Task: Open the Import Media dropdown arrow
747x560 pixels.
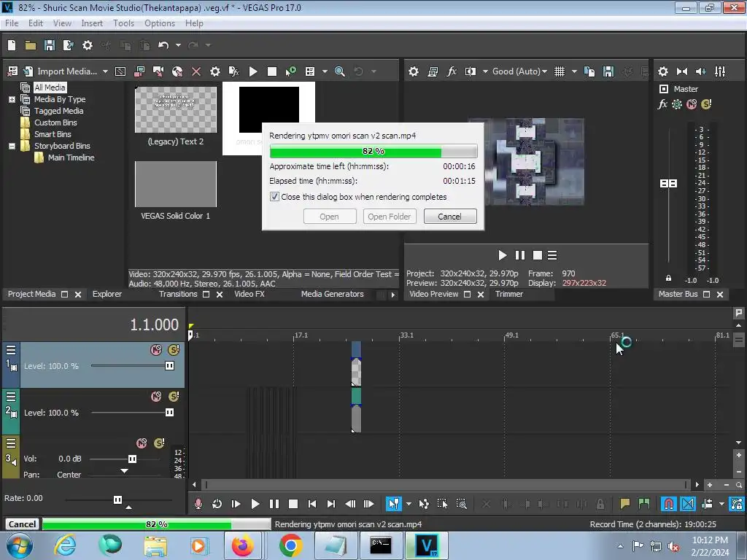Action: point(105,71)
